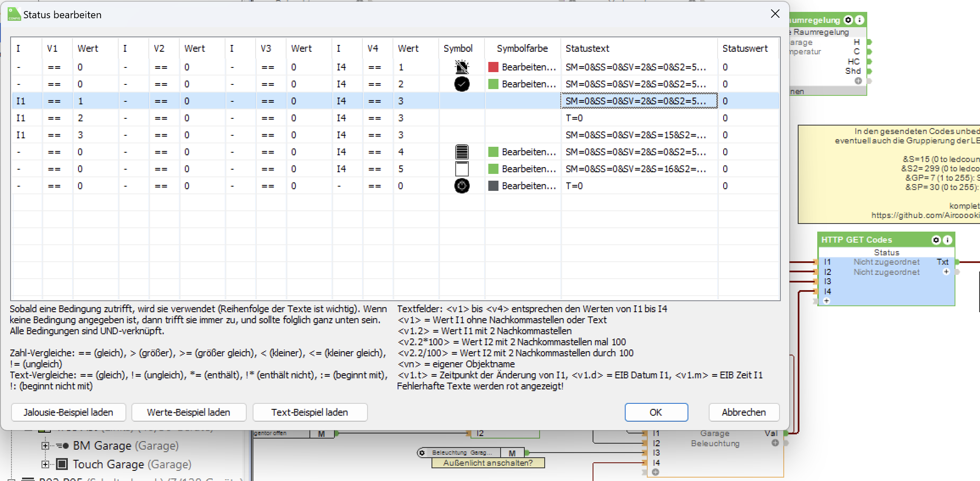
Task: Click Abbrechen to cancel
Action: [744, 412]
